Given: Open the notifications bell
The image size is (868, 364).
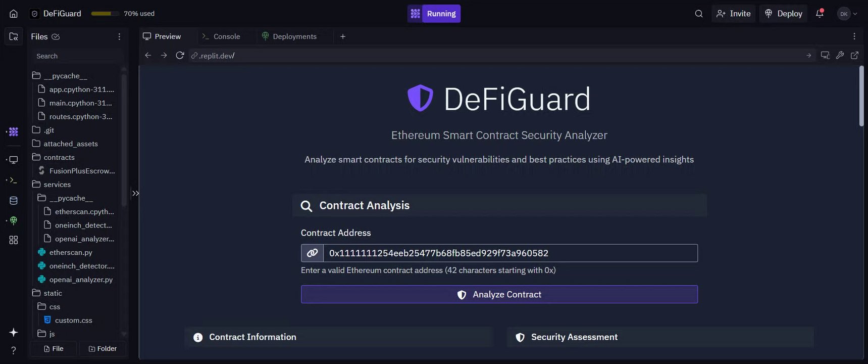Looking at the screenshot, I should tap(820, 14).
